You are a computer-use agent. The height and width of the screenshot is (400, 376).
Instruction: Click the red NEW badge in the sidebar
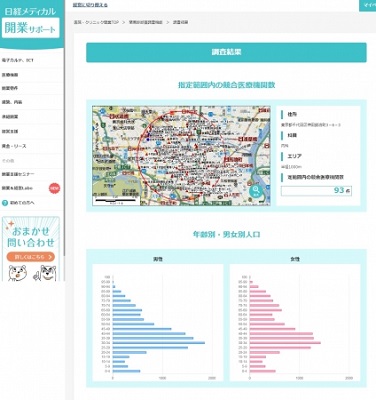54,188
